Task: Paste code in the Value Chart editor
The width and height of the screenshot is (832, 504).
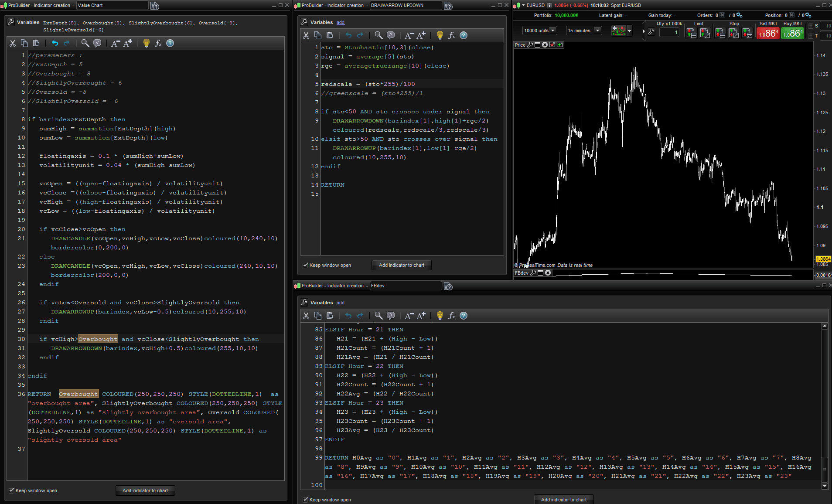Action: [x=36, y=43]
